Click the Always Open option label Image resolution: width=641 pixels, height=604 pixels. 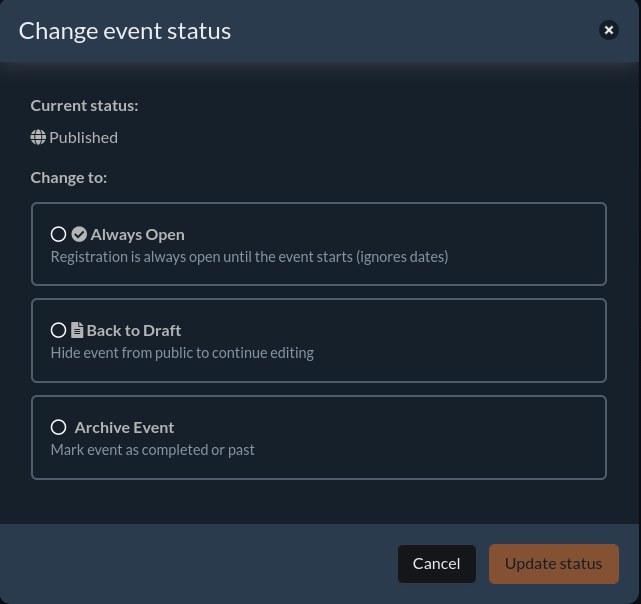(137, 234)
